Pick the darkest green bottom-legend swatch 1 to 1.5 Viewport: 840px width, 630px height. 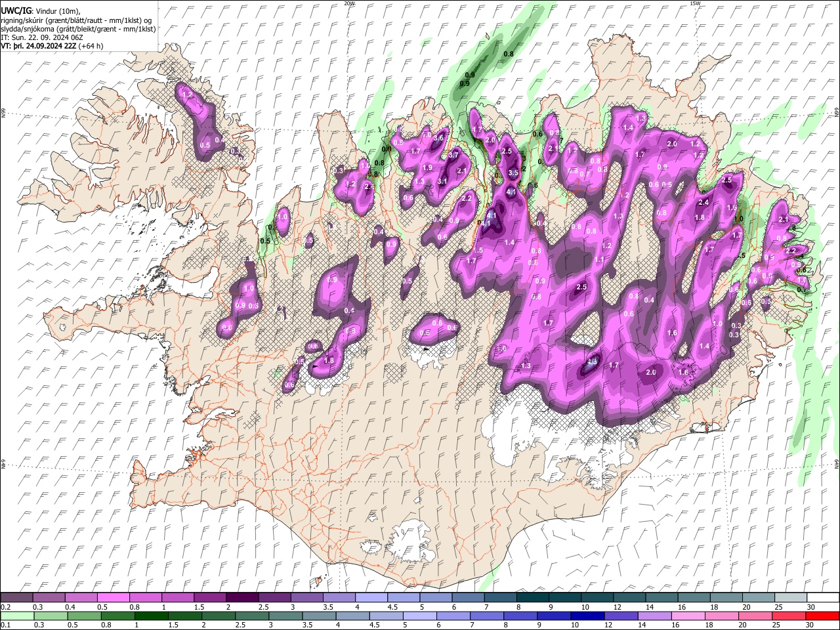click(x=150, y=616)
